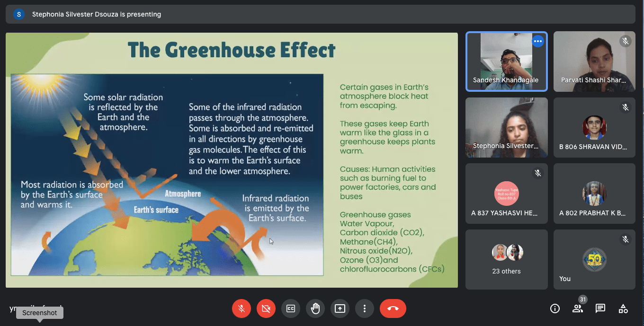Image resolution: width=644 pixels, height=326 pixels.
Task: Click the presenting banner at the top
Action: coord(97,14)
